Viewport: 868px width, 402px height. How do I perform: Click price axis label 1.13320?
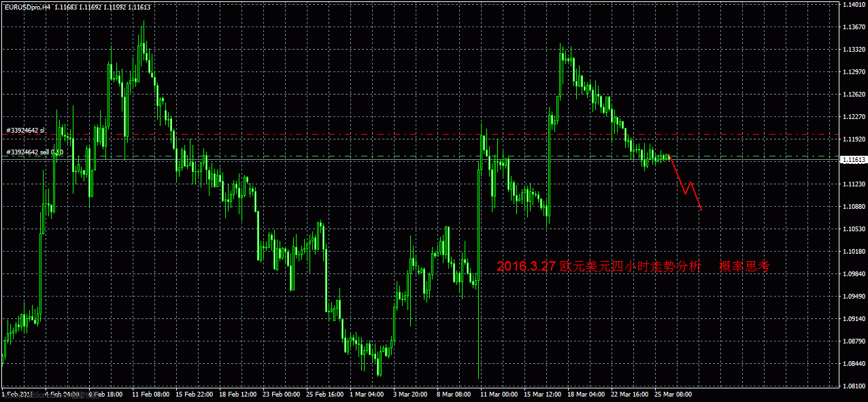pyautogui.click(x=855, y=50)
